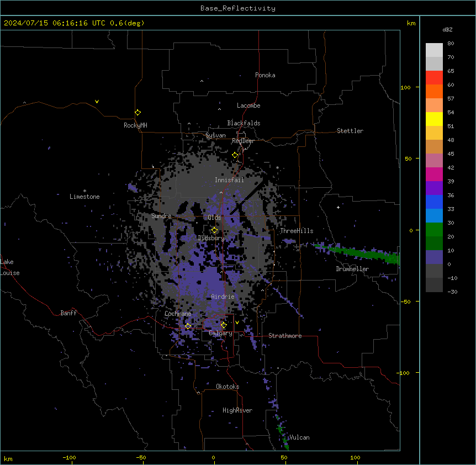This screenshot has width=476, height=465.
Task: Choose the gray -10 to 0 dBZ swatch
Action: [x=434, y=271]
